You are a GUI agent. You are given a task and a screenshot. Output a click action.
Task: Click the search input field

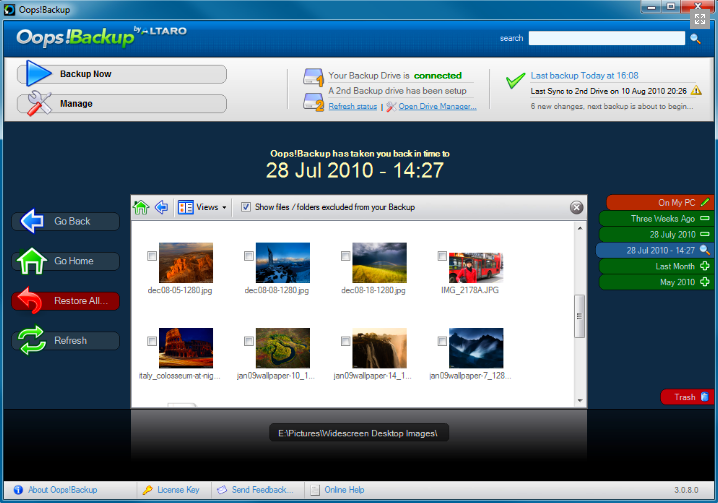(x=606, y=39)
